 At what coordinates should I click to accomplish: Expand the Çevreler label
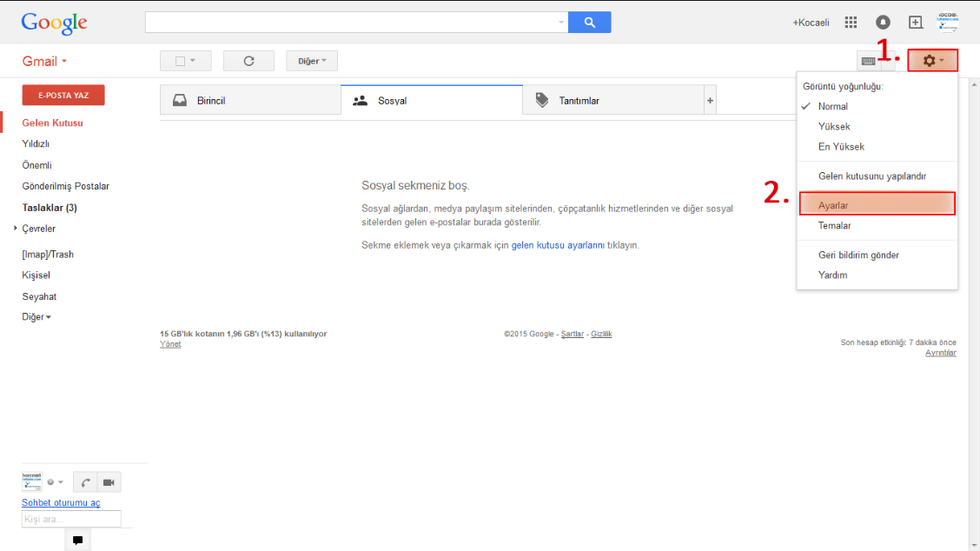click(x=16, y=229)
